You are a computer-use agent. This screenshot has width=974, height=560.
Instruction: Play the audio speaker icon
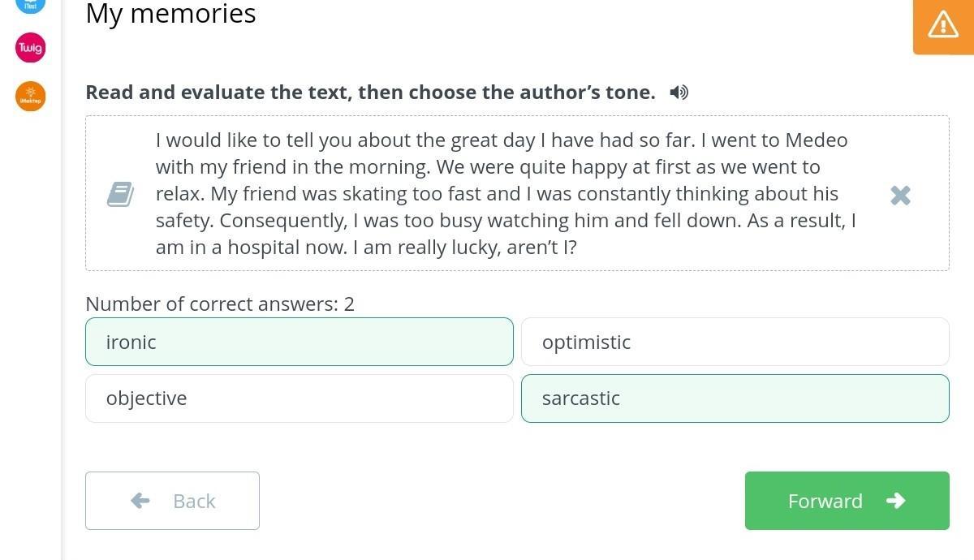(x=679, y=93)
